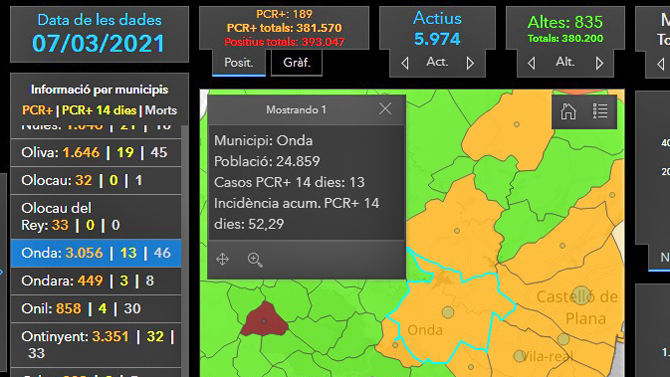The height and width of the screenshot is (377, 670).
Task: Close the Mostrando 1 popup
Action: [385, 109]
